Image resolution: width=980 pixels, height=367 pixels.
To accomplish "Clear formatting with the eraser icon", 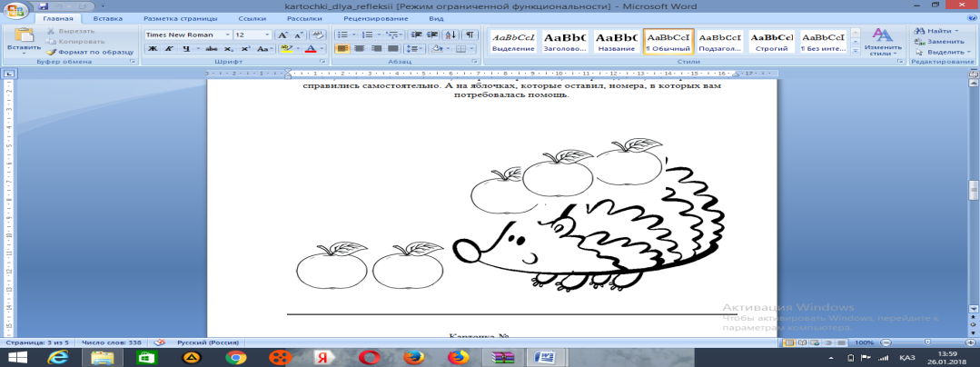I will (316, 35).
